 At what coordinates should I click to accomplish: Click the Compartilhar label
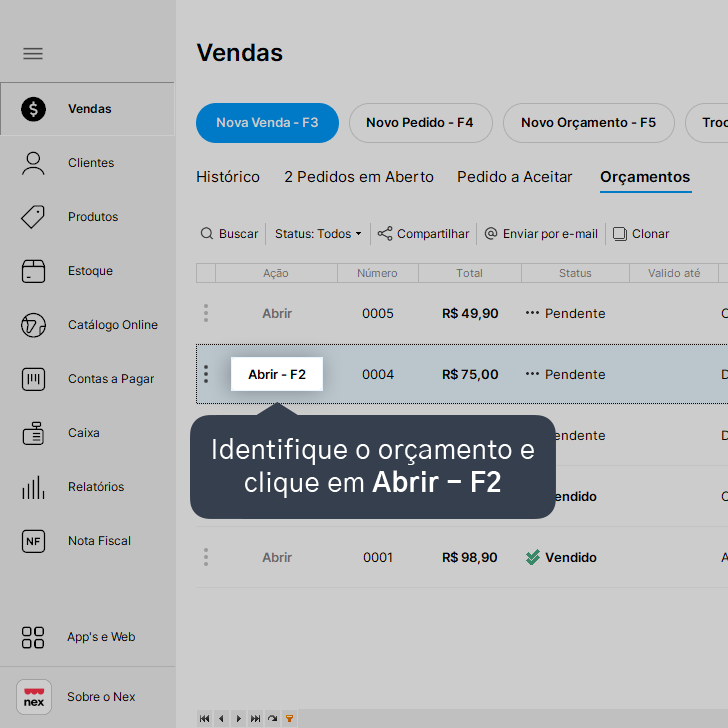pyautogui.click(x=433, y=234)
